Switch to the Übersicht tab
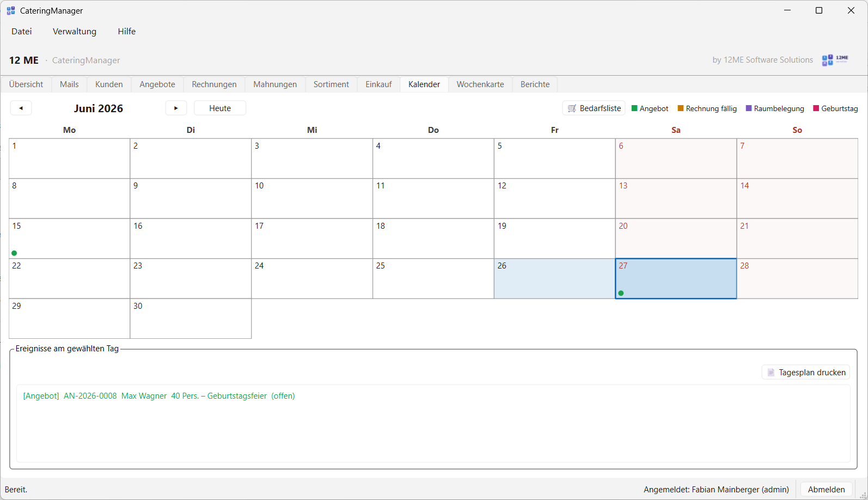 (x=26, y=84)
